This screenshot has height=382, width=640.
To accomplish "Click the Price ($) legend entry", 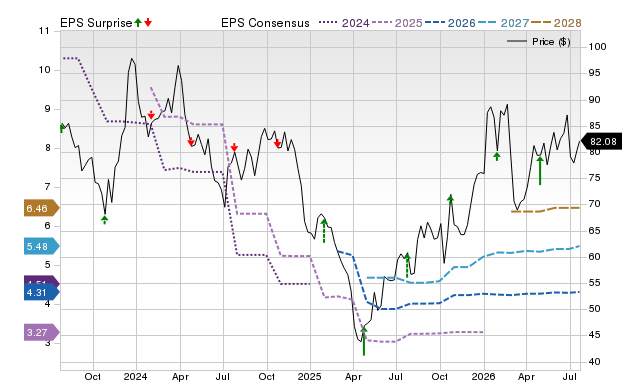I will point(538,42).
